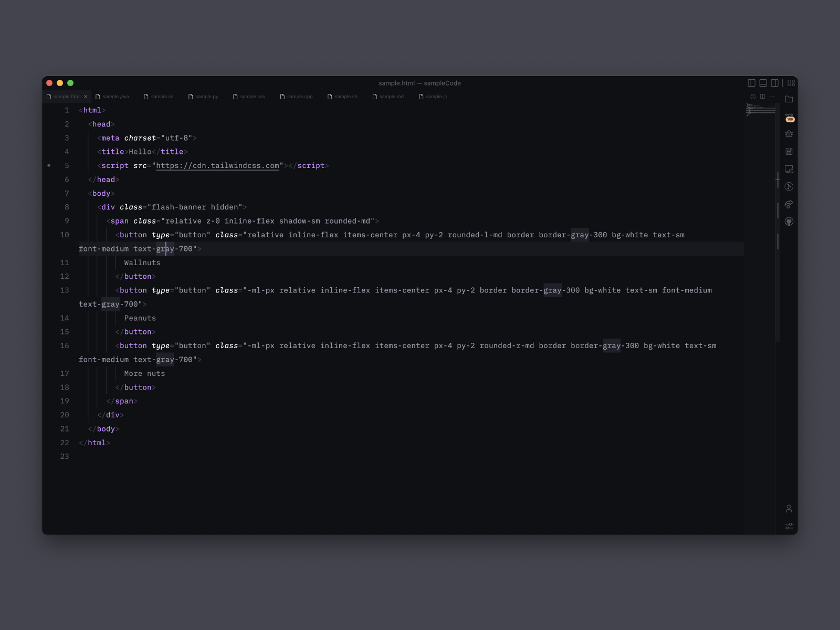Screen dimensions: 840x630
Task: Split the editor to the right
Action: tap(762, 97)
